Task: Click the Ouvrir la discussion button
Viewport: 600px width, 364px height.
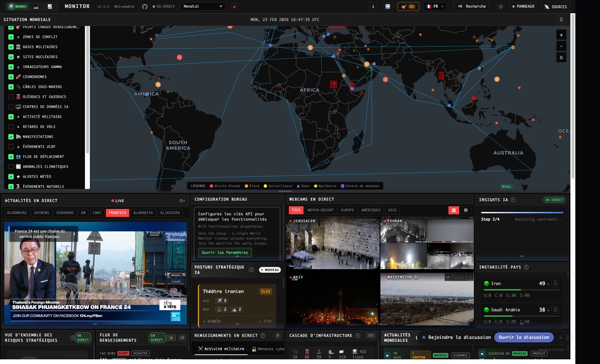Action: click(523, 337)
